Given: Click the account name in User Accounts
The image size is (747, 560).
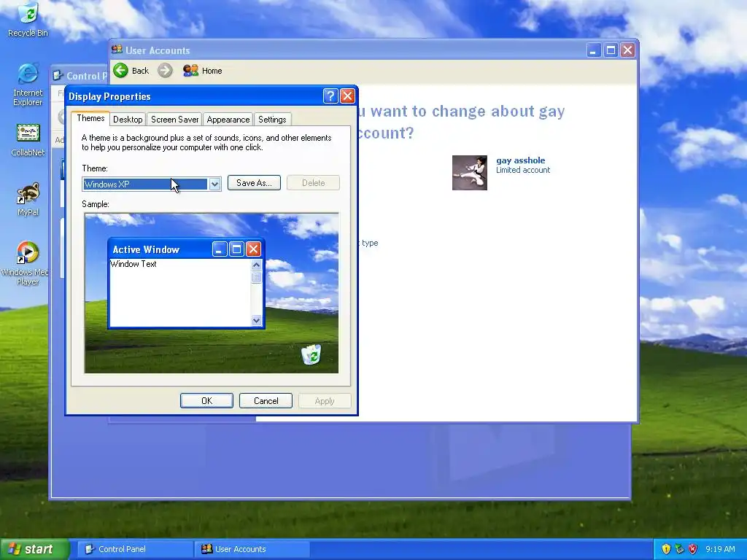Looking at the screenshot, I should [521, 160].
